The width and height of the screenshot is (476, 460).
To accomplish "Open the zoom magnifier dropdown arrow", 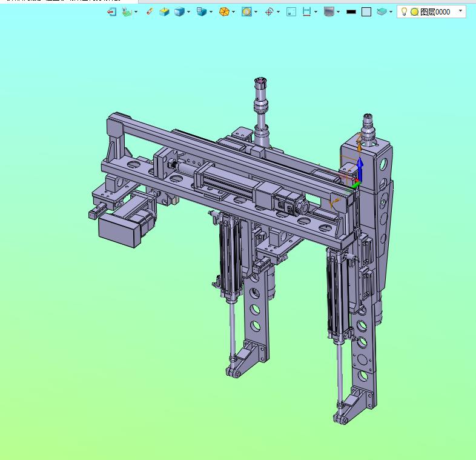I will (256, 12).
